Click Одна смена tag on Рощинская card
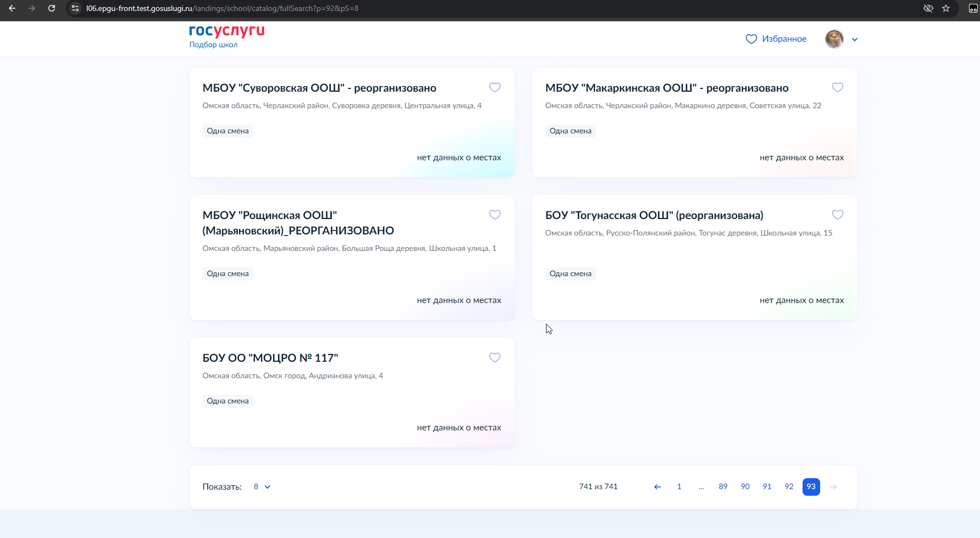The image size is (980, 538). [227, 273]
